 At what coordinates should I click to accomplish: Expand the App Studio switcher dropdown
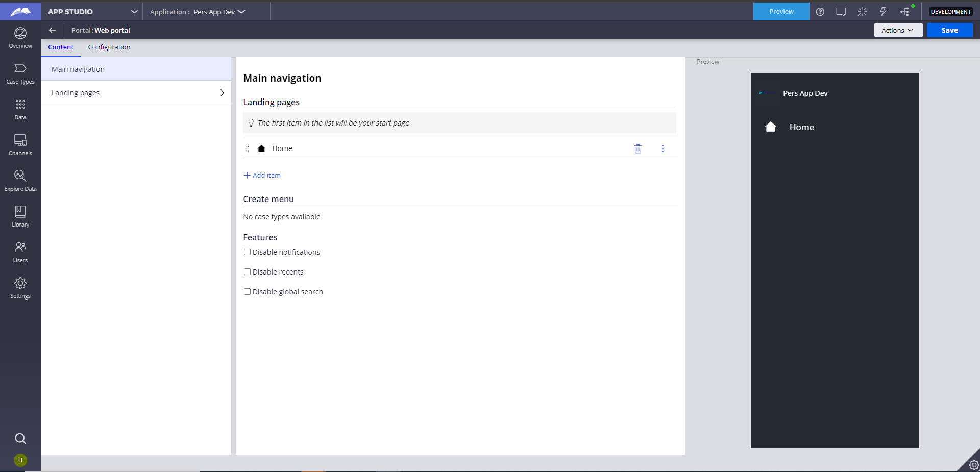pos(134,12)
